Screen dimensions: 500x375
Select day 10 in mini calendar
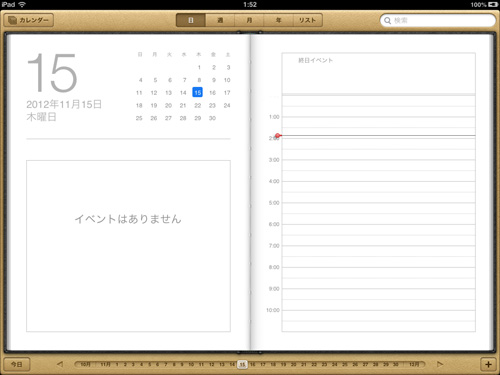point(227,80)
